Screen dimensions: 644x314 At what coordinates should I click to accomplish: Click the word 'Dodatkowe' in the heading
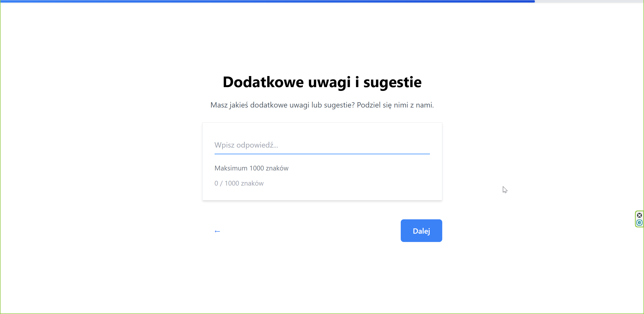pos(263,82)
